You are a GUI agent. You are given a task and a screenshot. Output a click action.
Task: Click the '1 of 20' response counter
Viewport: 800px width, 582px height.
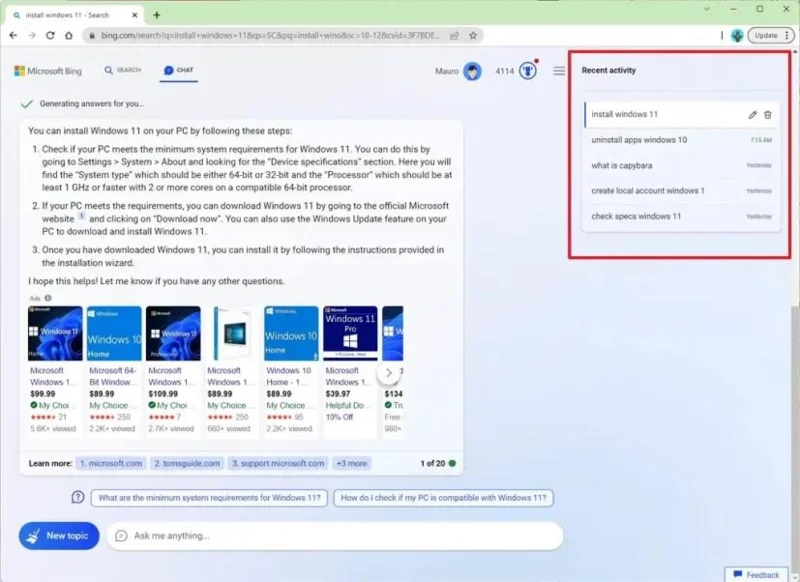tap(433, 463)
